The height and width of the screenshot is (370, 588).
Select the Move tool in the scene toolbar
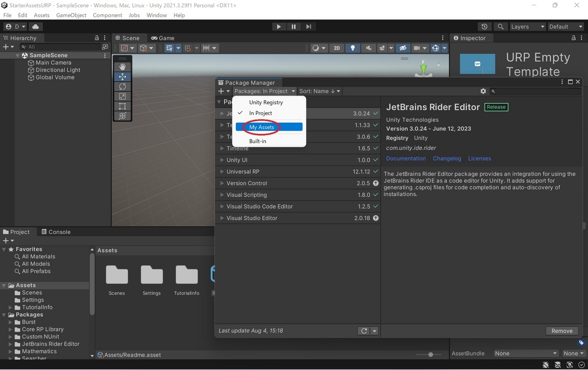point(122,76)
